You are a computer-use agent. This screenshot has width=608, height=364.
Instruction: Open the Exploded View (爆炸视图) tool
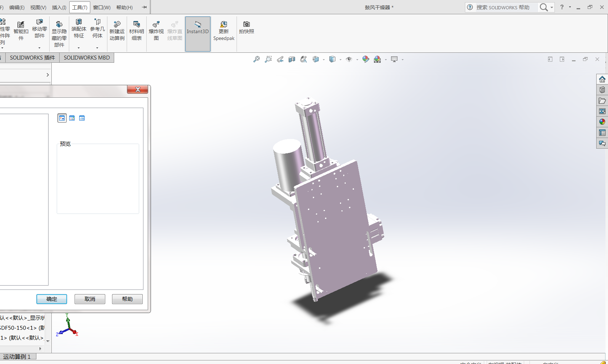(x=156, y=31)
